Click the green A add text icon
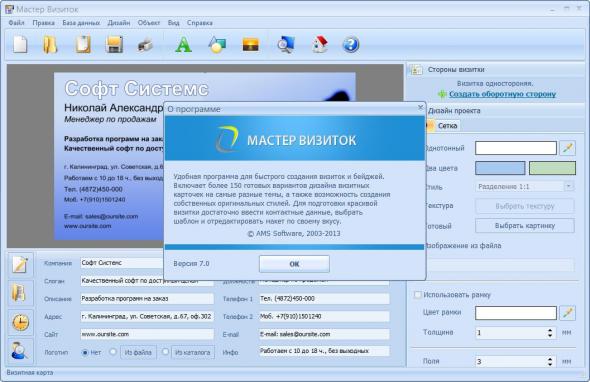This screenshot has height=382, width=590. tap(183, 45)
